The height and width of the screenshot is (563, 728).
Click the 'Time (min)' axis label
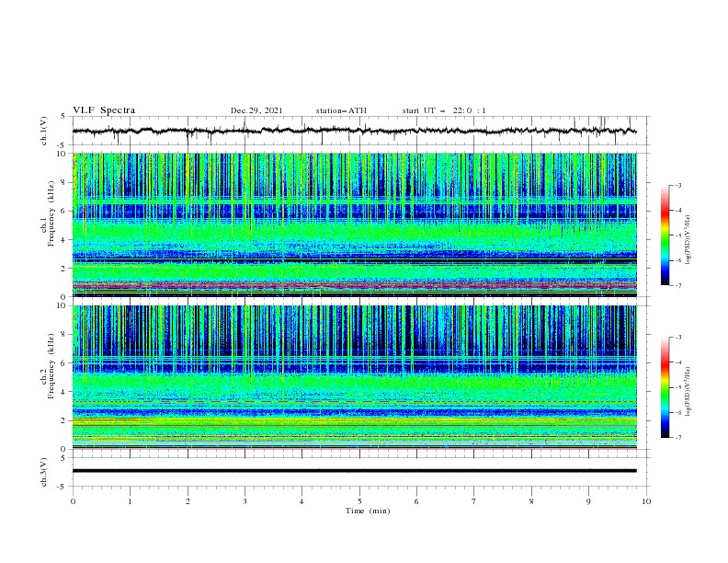(x=368, y=511)
